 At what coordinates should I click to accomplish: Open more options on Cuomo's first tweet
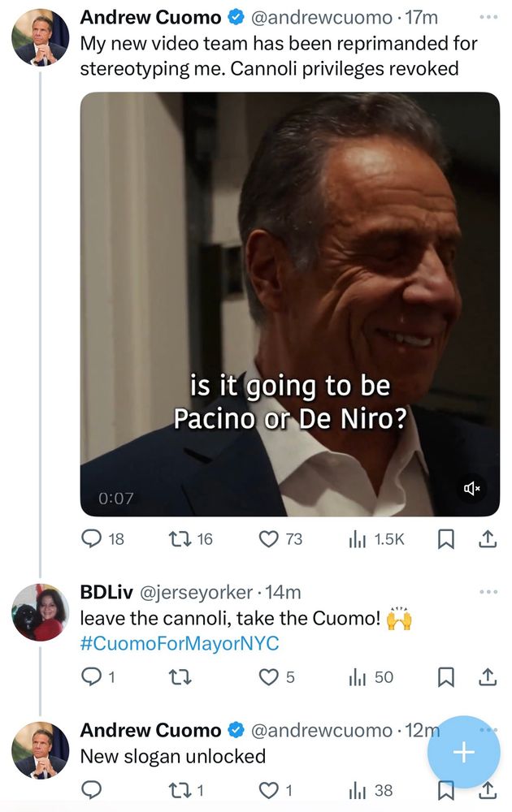[x=488, y=17]
